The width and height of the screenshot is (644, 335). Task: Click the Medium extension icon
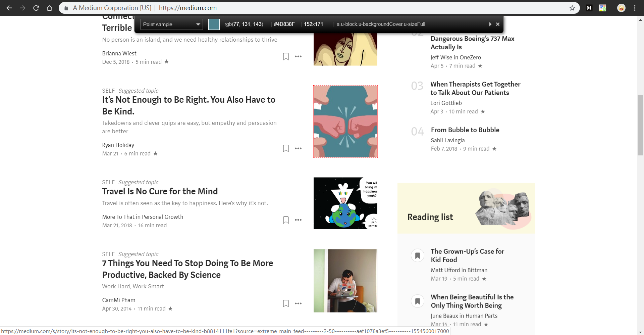point(589,8)
